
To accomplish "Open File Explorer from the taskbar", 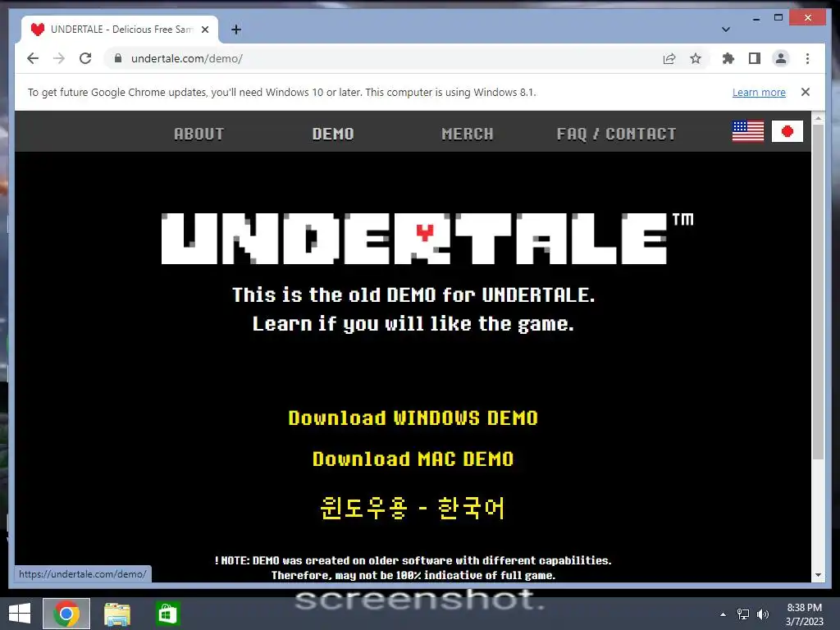I will [116, 614].
